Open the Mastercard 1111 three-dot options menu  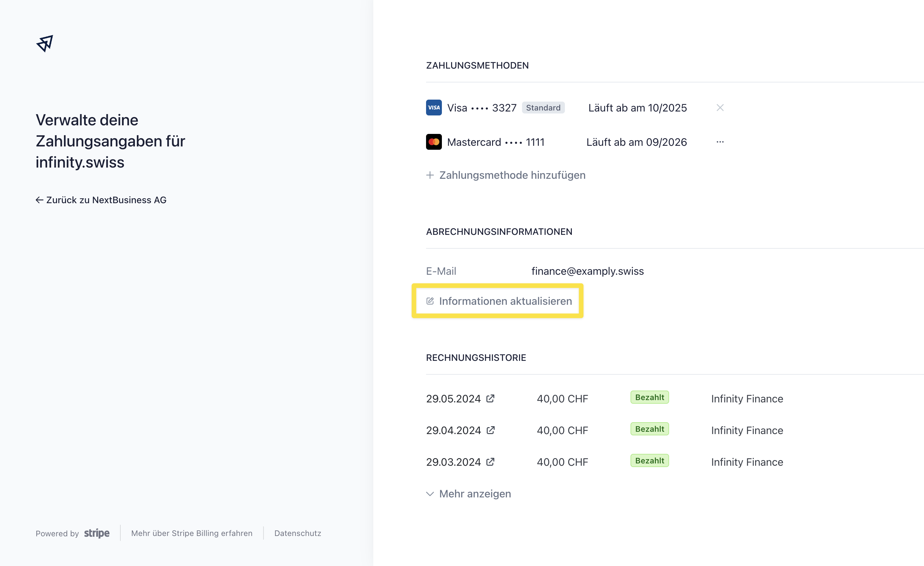click(720, 142)
